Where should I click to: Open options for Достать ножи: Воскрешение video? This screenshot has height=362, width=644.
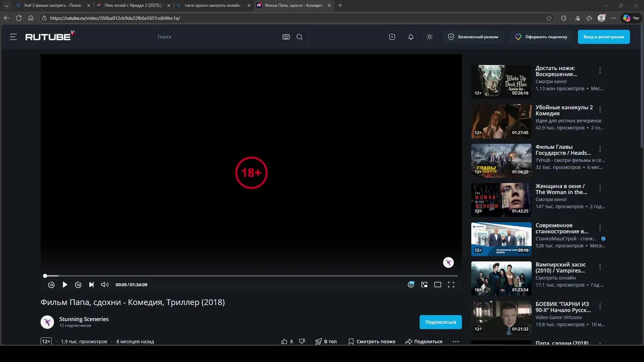[x=600, y=70]
